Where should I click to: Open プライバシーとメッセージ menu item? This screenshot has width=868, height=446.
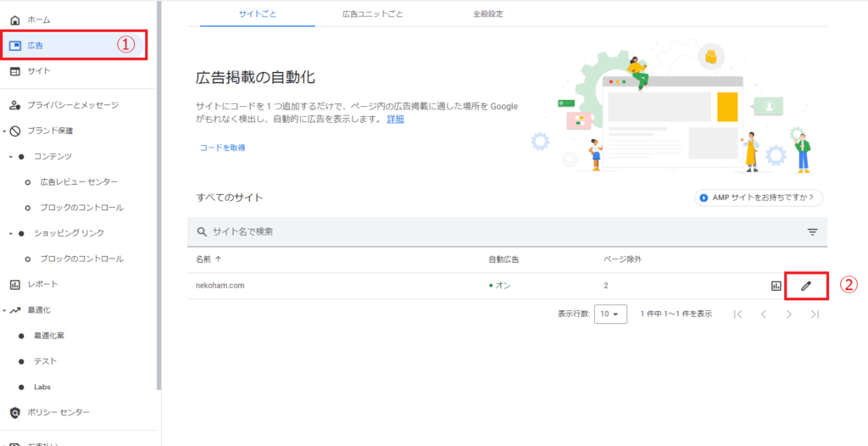pyautogui.click(x=73, y=105)
